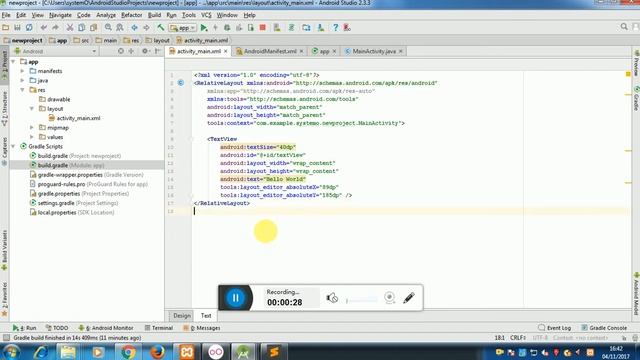The width and height of the screenshot is (640, 360).
Task: Click the Search Everywhere magnifier icon
Action: [624, 27]
